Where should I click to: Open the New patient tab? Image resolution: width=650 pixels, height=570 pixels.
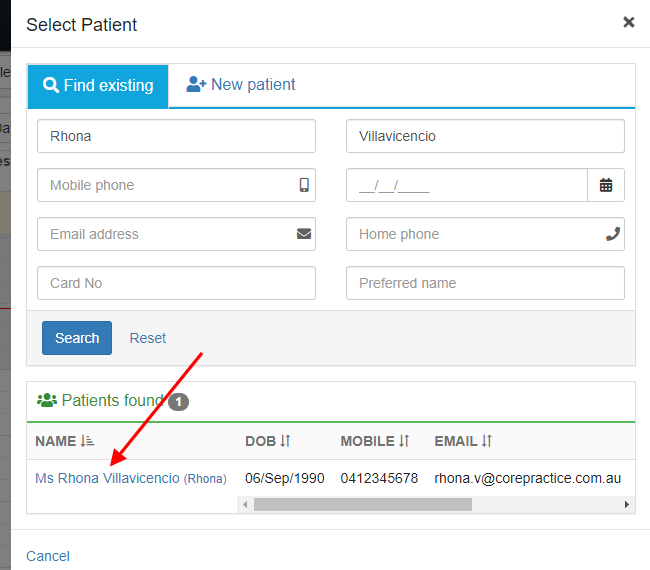pos(240,85)
